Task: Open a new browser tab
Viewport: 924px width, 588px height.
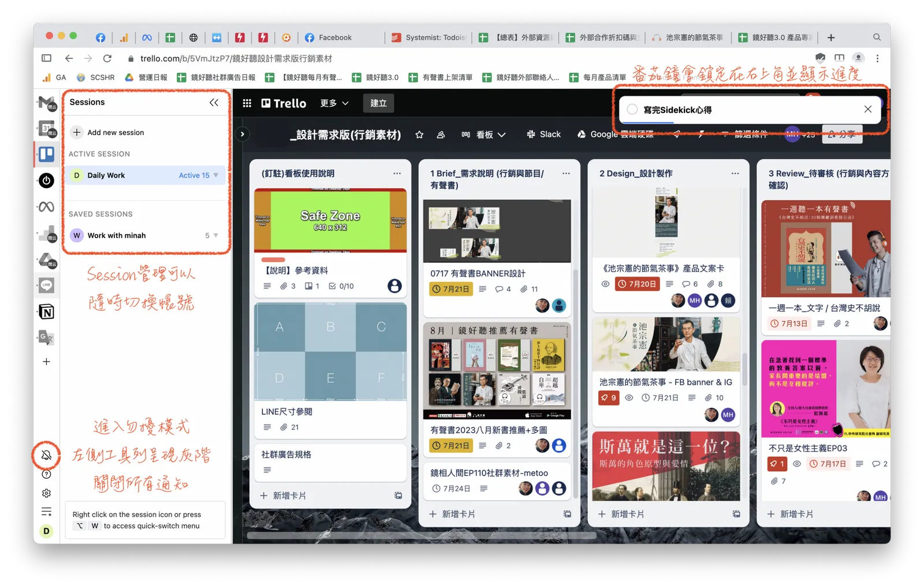Action: tap(831, 38)
